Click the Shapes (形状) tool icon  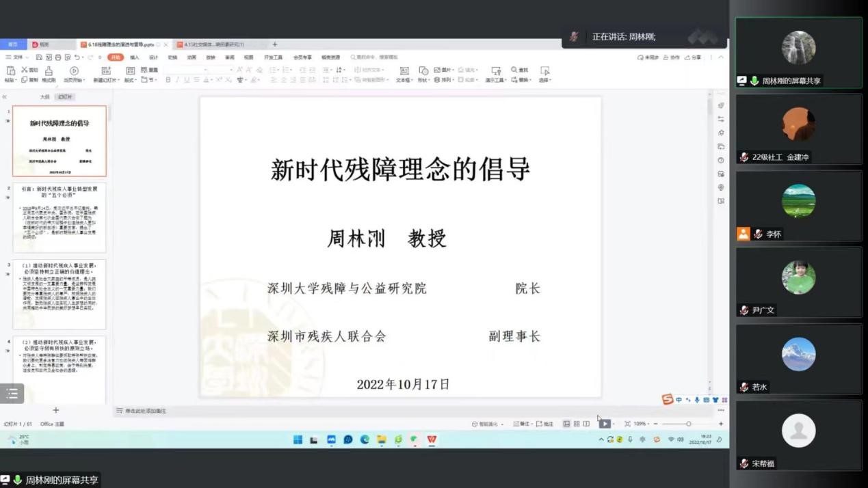pos(423,71)
